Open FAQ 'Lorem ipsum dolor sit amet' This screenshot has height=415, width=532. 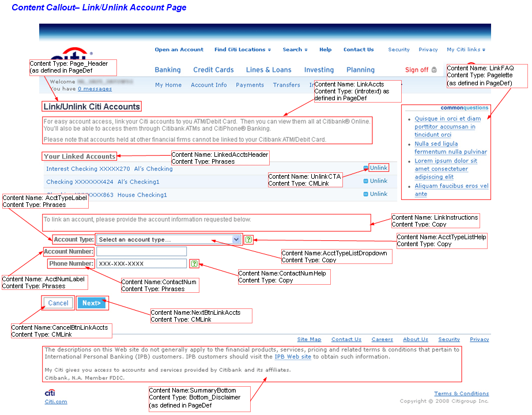[446, 169]
